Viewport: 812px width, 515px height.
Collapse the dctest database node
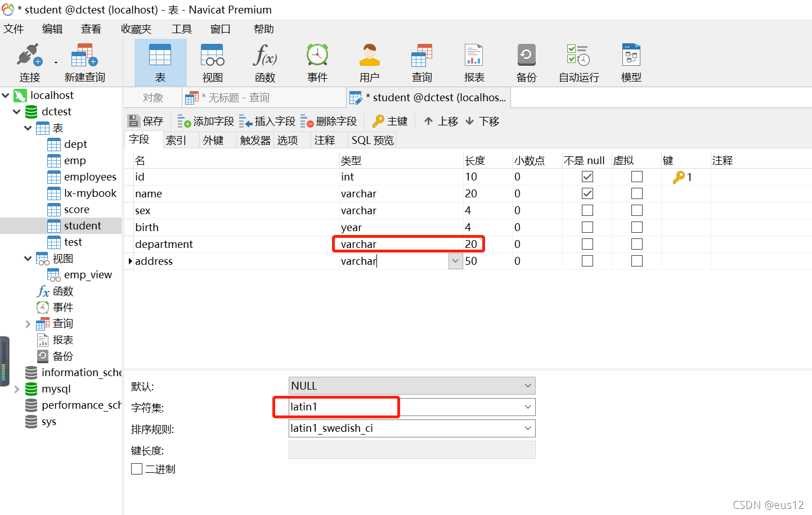17,111
